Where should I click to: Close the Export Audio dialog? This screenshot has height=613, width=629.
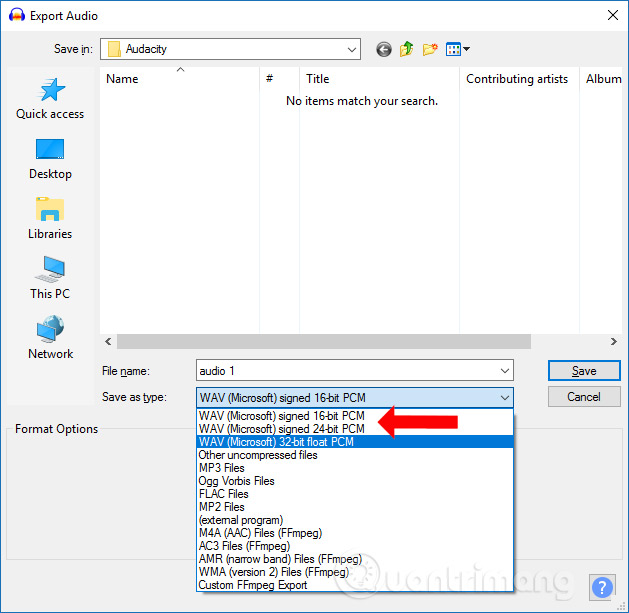click(x=613, y=15)
